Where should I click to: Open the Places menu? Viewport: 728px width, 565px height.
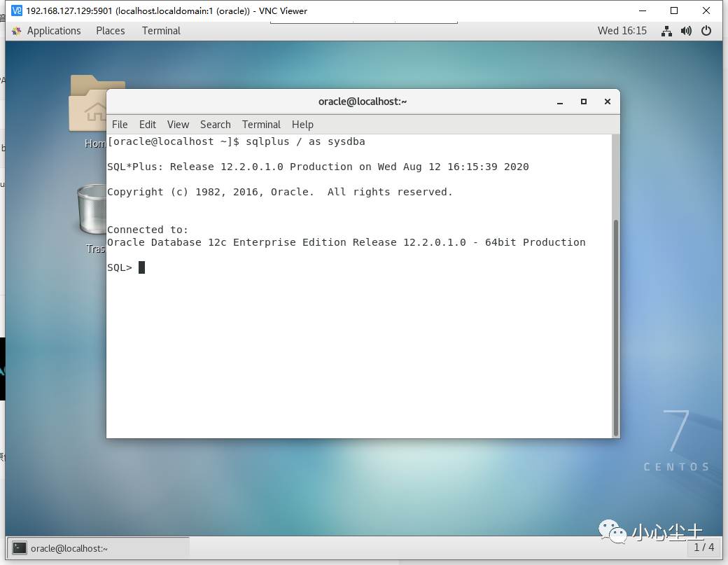click(x=111, y=31)
